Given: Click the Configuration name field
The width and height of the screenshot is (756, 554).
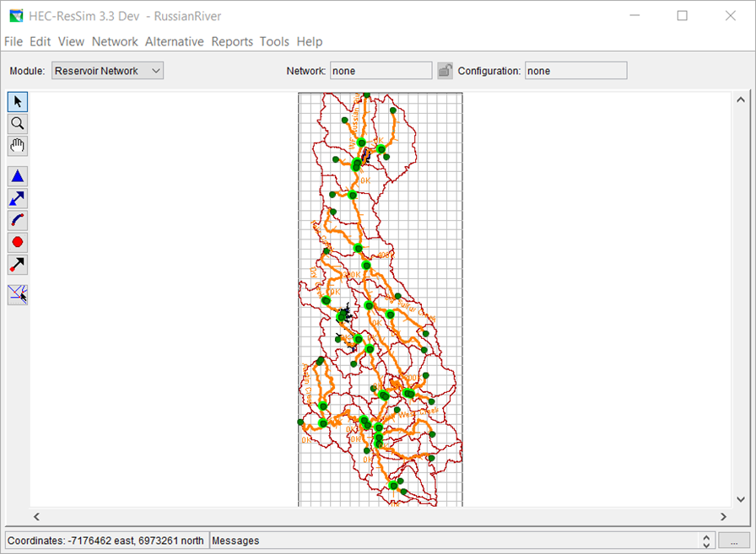Looking at the screenshot, I should 575,71.
